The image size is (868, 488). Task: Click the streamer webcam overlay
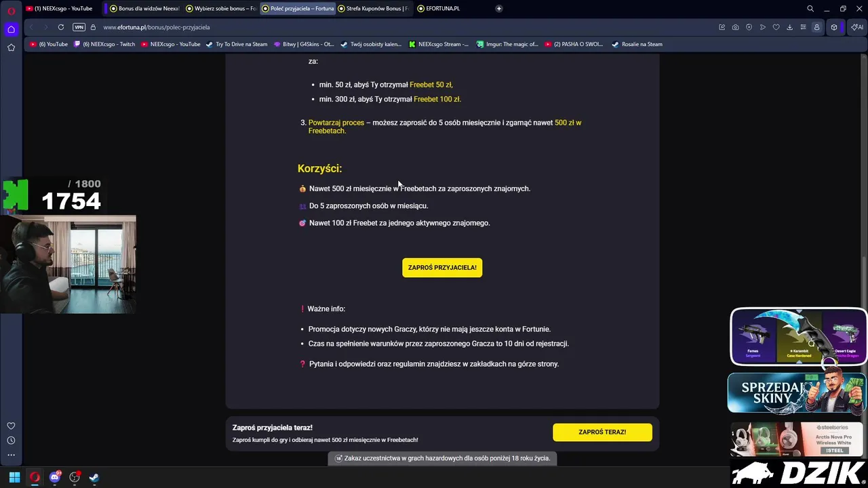coord(68,264)
